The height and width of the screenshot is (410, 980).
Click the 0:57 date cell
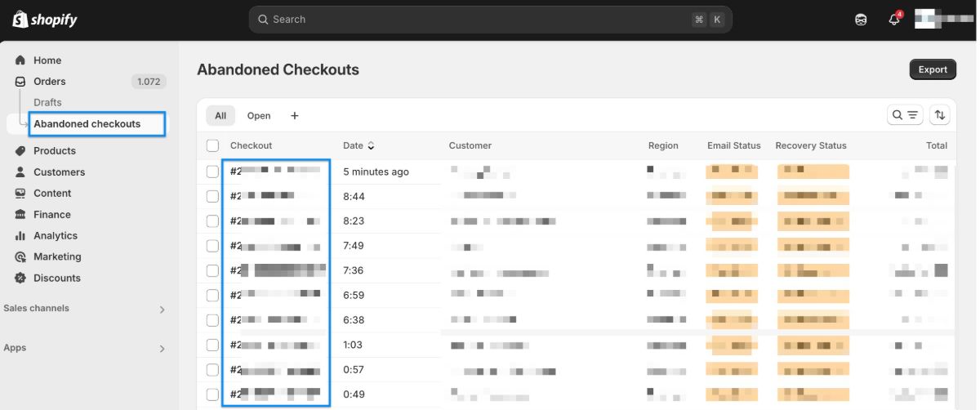(354, 369)
